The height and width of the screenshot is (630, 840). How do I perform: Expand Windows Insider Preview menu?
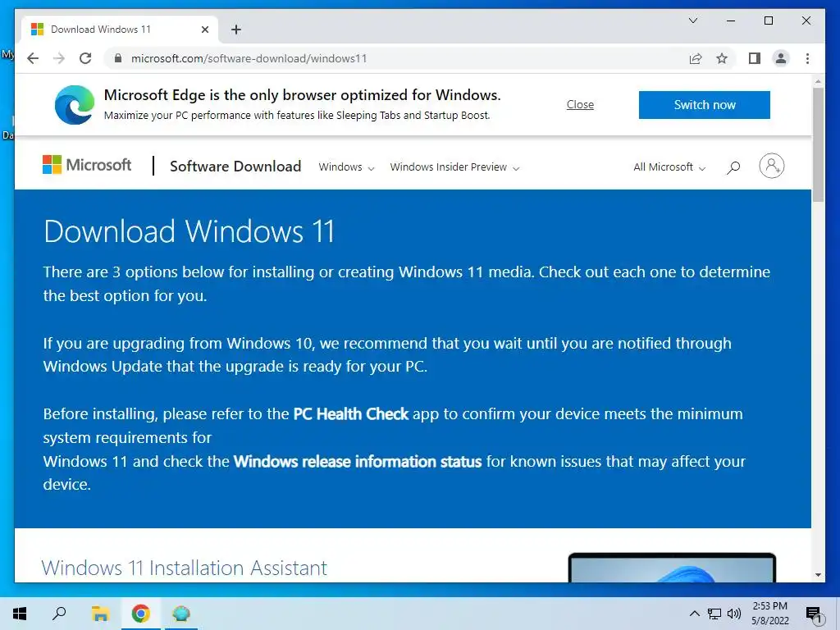click(454, 167)
